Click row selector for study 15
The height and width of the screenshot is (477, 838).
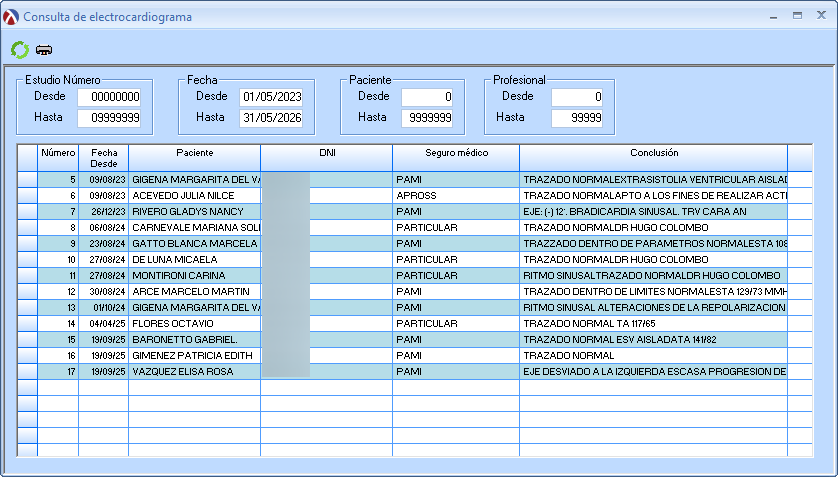(27, 340)
